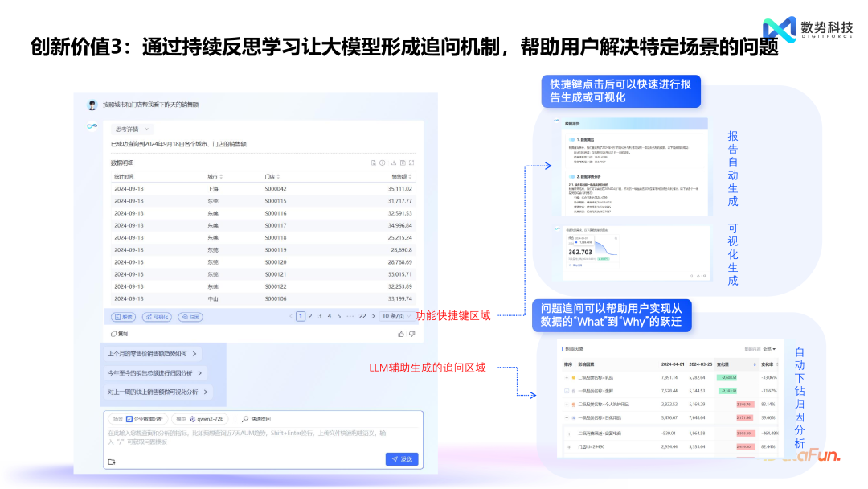This screenshot has height=489, width=868.
Task: Open follow-up 今年至今的销售总额进行归因分析
Action: coord(156,372)
